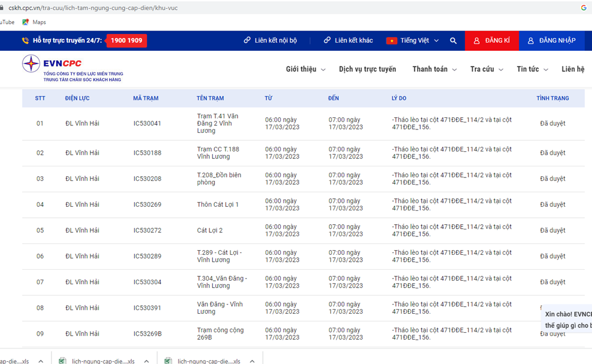Open the Tin tức menu

click(x=528, y=69)
